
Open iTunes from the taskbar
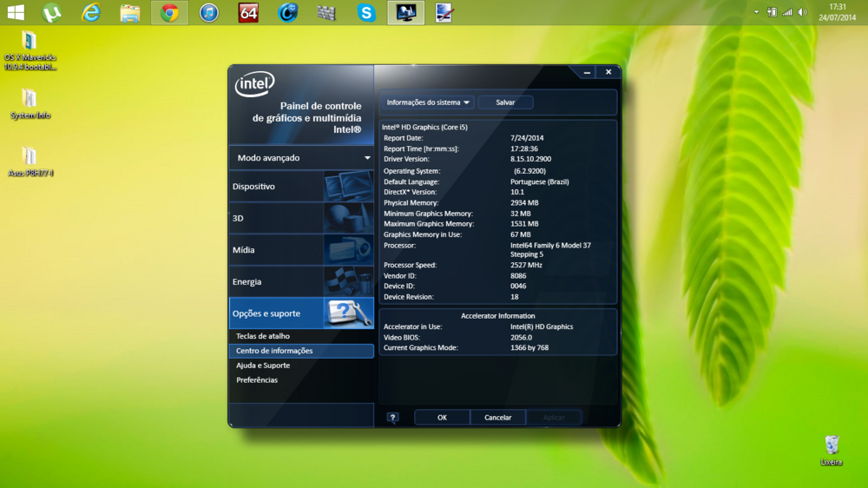(208, 13)
